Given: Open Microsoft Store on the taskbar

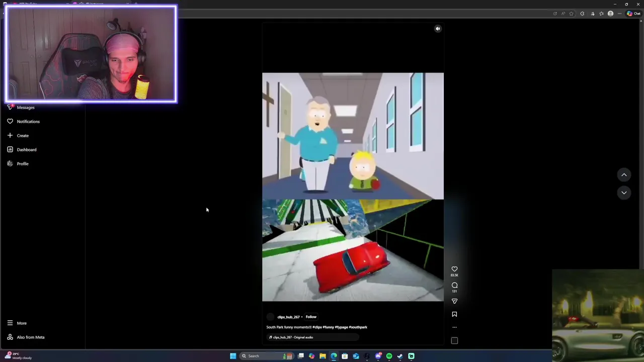Looking at the screenshot, I should [x=345, y=356].
